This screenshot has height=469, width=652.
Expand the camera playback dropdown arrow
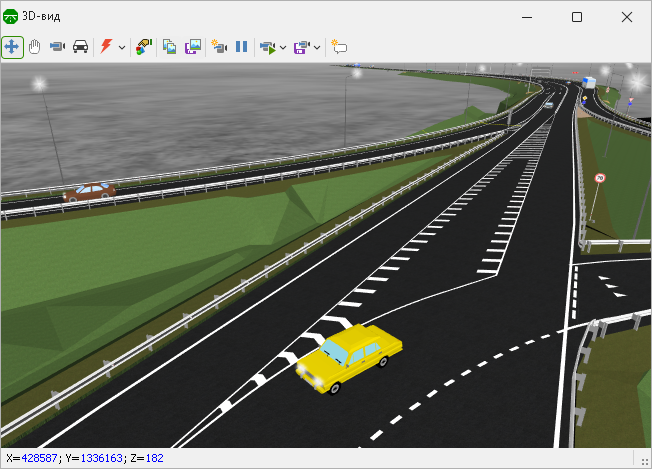click(x=283, y=47)
